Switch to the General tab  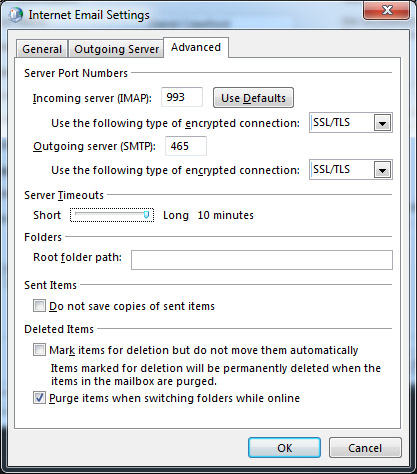pyautogui.click(x=42, y=49)
